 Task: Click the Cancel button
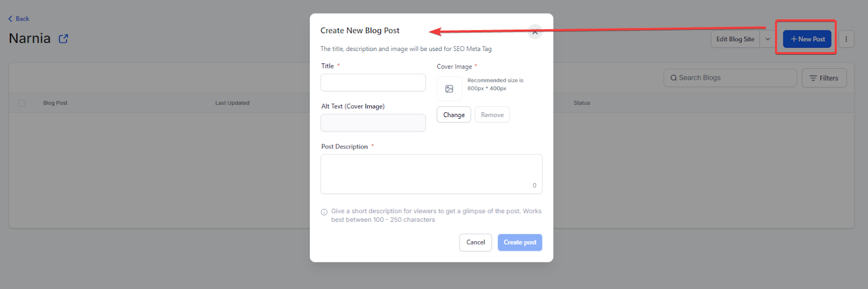point(475,242)
